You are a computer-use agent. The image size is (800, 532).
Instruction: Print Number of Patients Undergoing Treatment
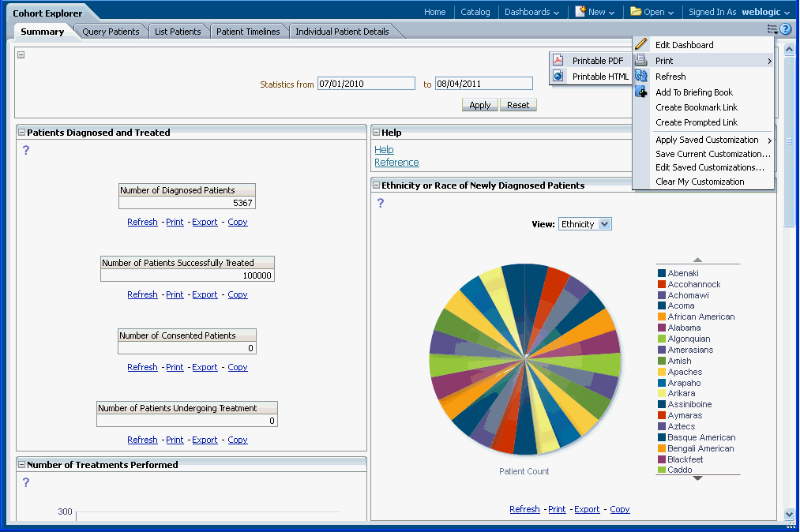(x=175, y=439)
